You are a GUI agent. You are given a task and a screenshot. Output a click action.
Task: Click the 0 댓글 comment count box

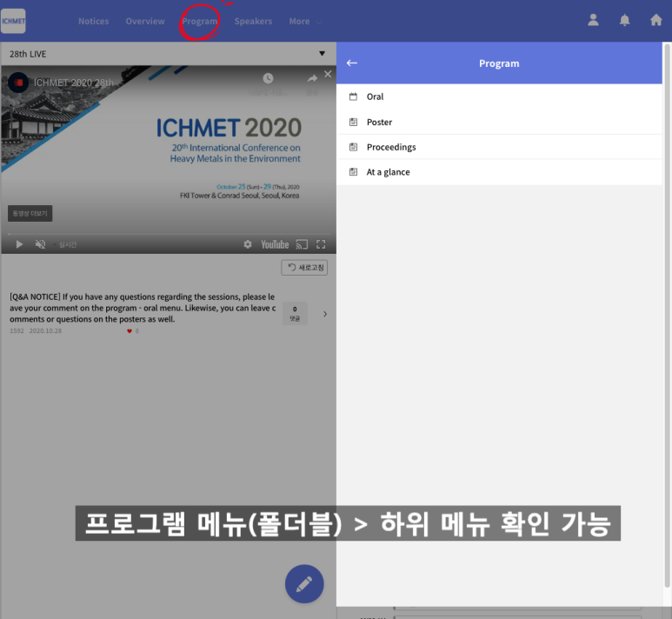pyautogui.click(x=295, y=313)
